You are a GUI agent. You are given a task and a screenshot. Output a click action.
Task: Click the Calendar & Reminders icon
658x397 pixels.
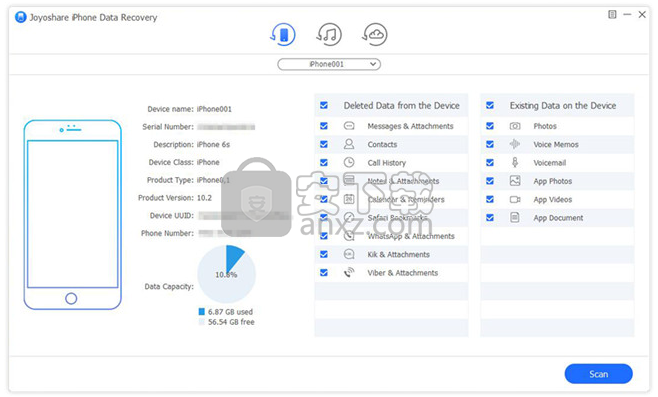[349, 199]
